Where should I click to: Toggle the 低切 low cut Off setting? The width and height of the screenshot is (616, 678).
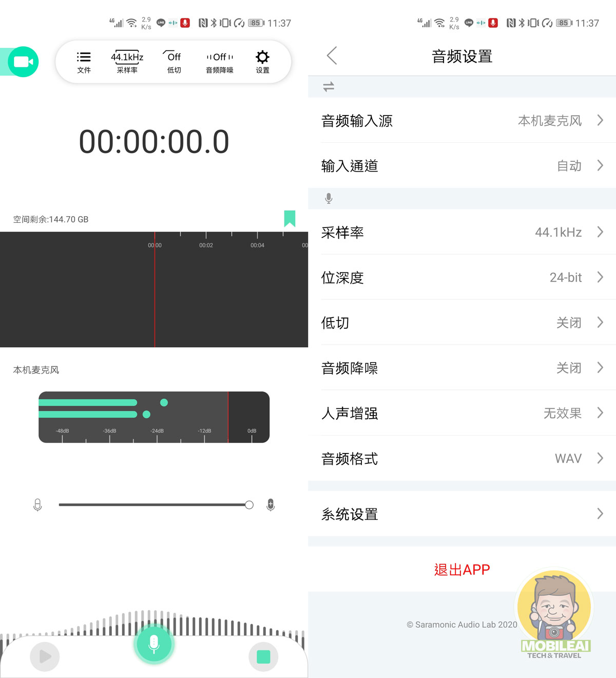coord(174,63)
